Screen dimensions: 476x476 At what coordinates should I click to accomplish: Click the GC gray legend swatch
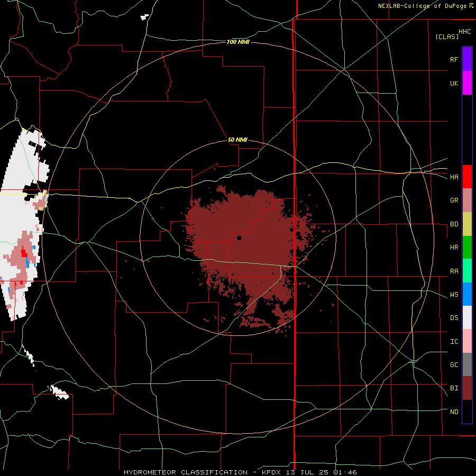467,364
